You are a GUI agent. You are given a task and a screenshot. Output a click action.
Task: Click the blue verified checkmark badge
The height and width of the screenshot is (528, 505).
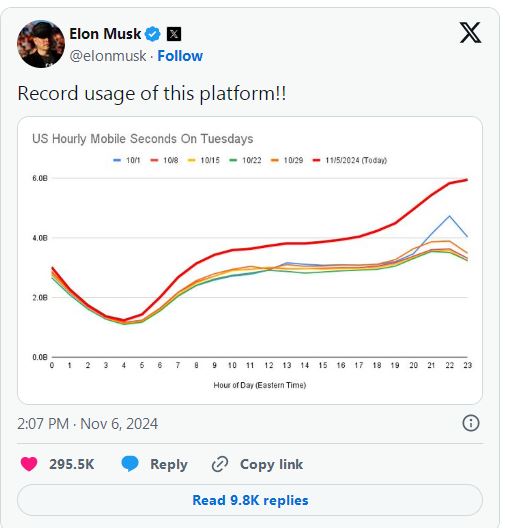[x=153, y=34]
